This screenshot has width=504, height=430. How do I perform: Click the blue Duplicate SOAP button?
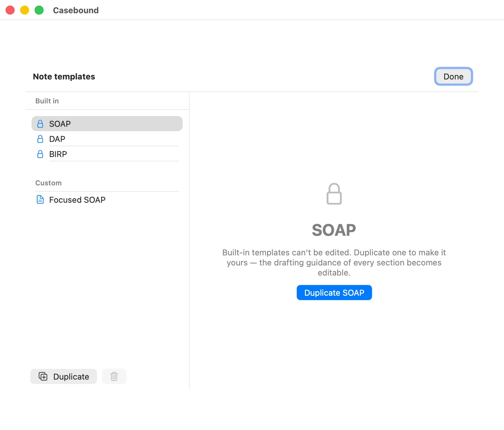pyautogui.click(x=334, y=293)
